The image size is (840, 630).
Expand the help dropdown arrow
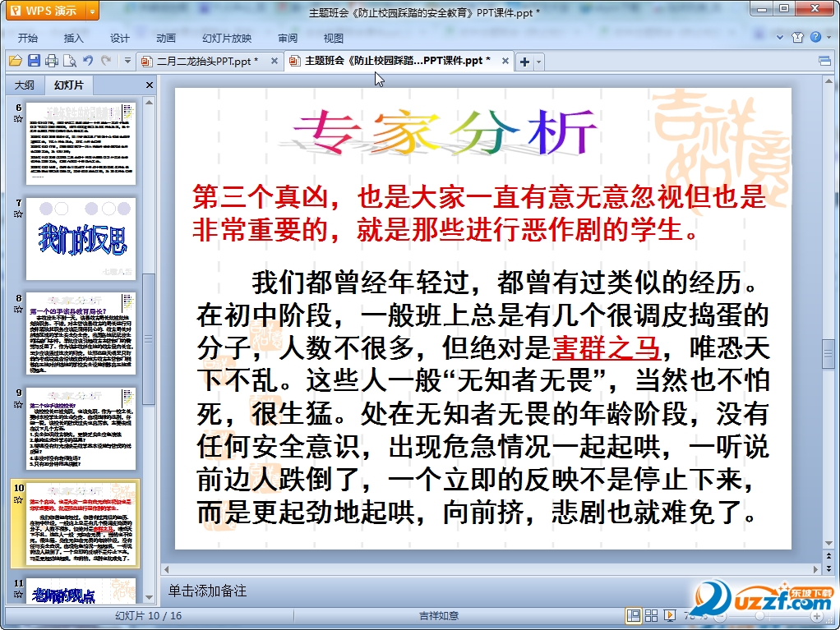click(829, 37)
